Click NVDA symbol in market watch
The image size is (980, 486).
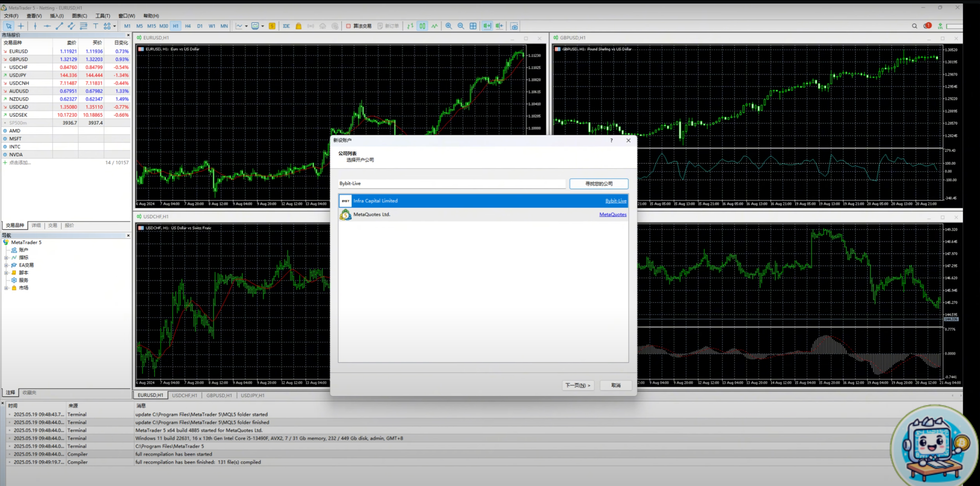(16, 155)
